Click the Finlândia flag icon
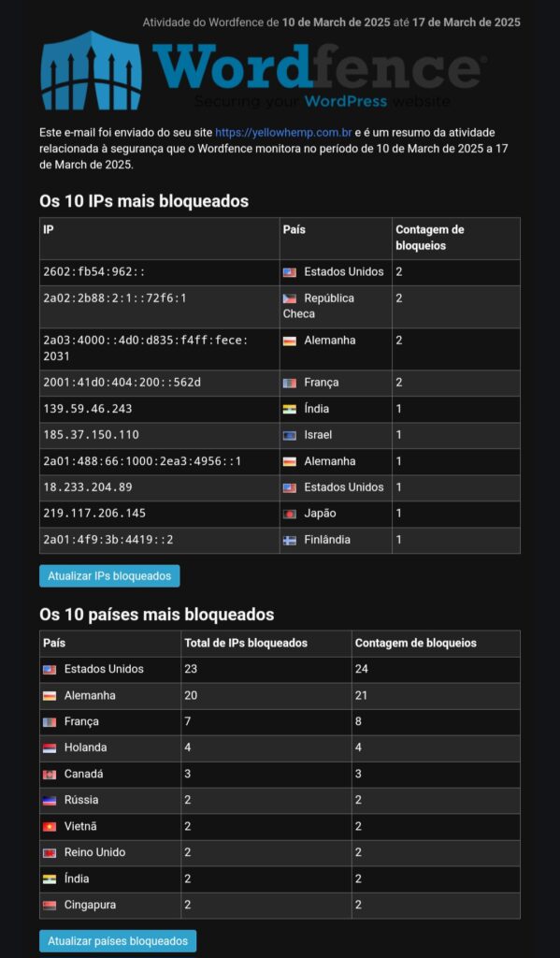 click(290, 541)
